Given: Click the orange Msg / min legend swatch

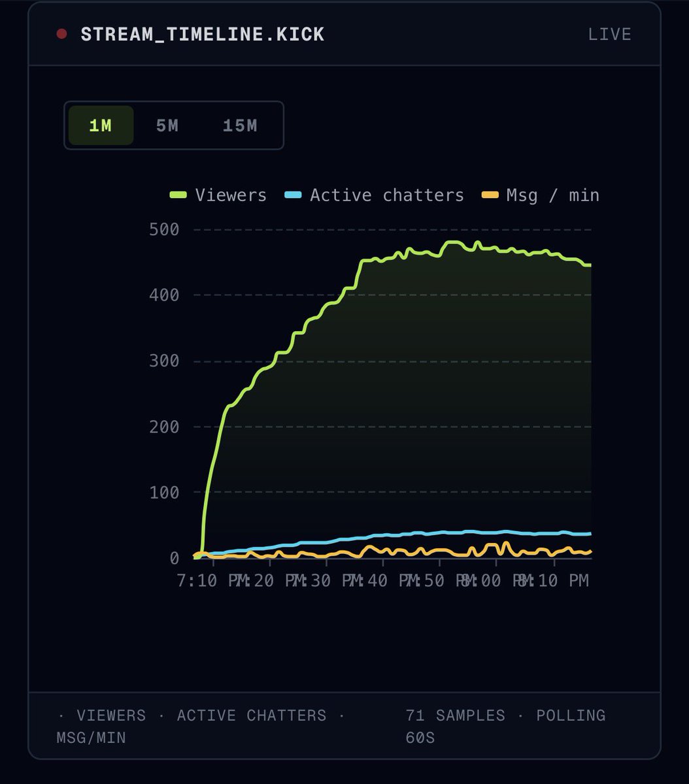Looking at the screenshot, I should (x=490, y=195).
